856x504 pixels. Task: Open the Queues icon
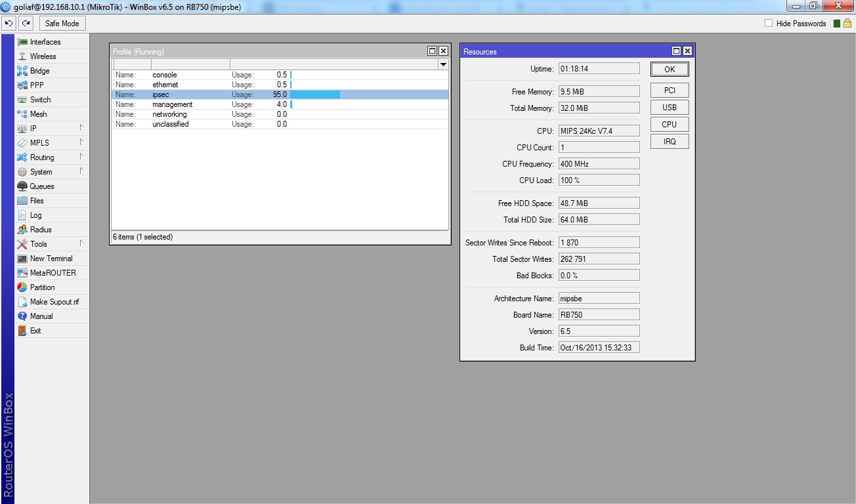pyautogui.click(x=22, y=186)
